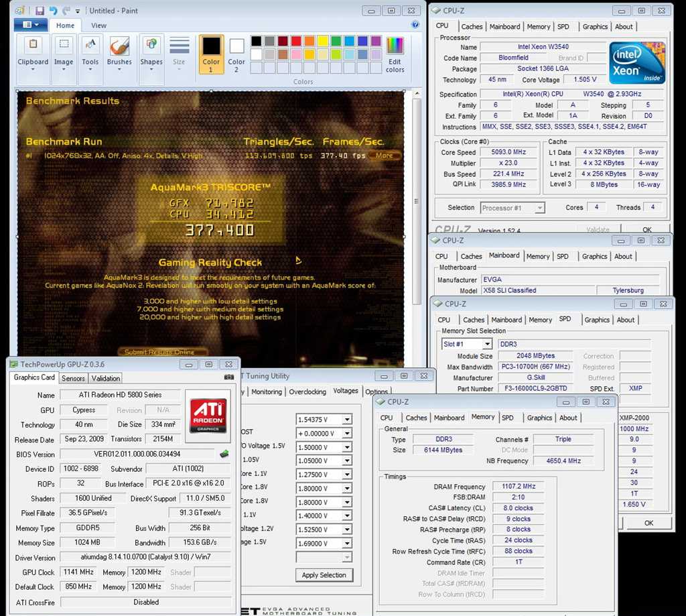
Task: Pick the orange color swatch in Paint
Action: [x=310, y=41]
